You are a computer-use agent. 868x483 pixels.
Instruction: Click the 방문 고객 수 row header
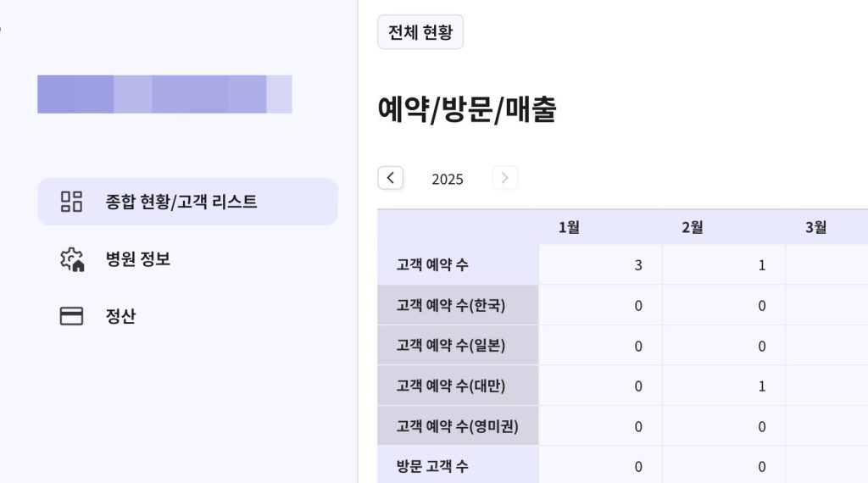[x=432, y=466]
